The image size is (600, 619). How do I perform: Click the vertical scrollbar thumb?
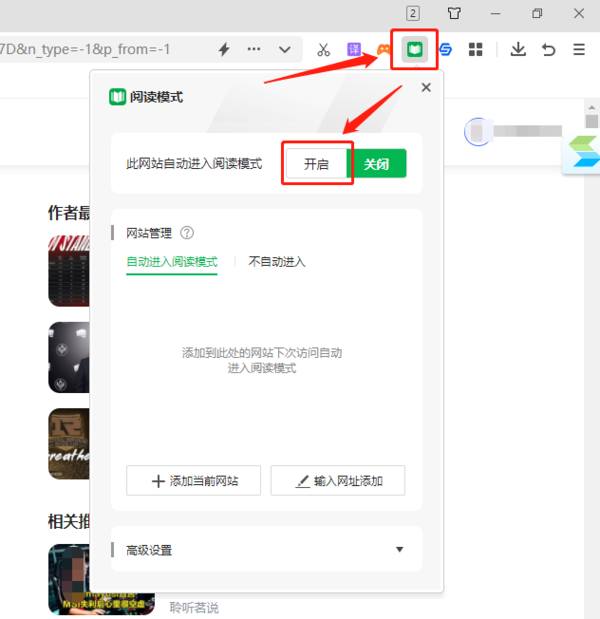tap(591, 121)
